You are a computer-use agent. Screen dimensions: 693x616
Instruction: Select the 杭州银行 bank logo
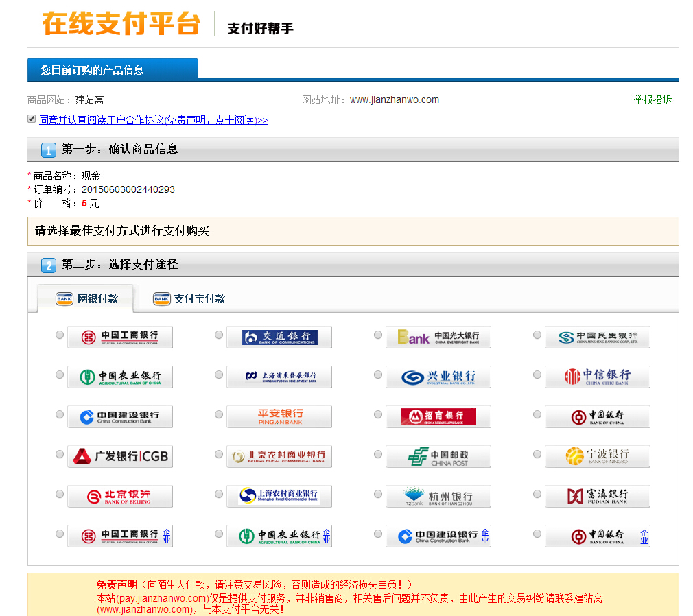(438, 496)
